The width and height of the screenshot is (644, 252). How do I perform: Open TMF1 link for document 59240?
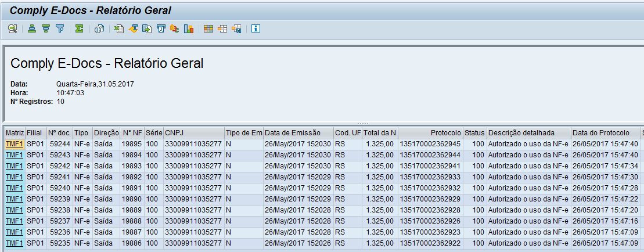coord(15,188)
